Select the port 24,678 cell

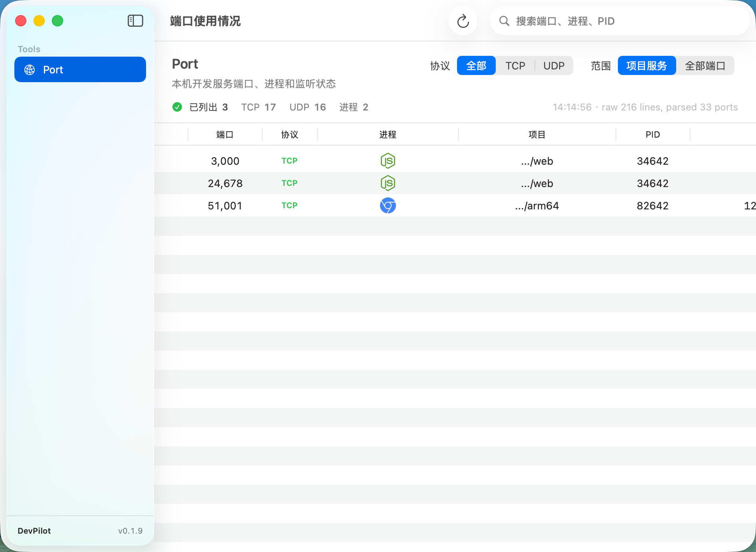[225, 183]
